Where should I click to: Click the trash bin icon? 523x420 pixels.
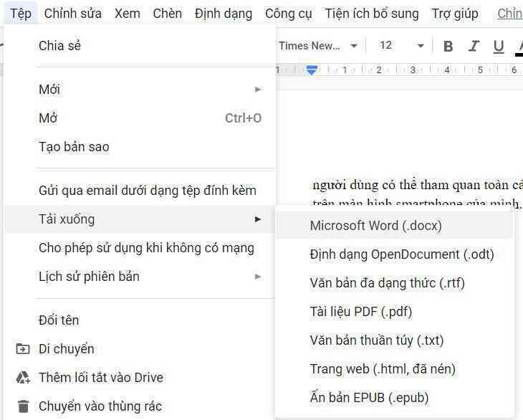tap(23, 406)
